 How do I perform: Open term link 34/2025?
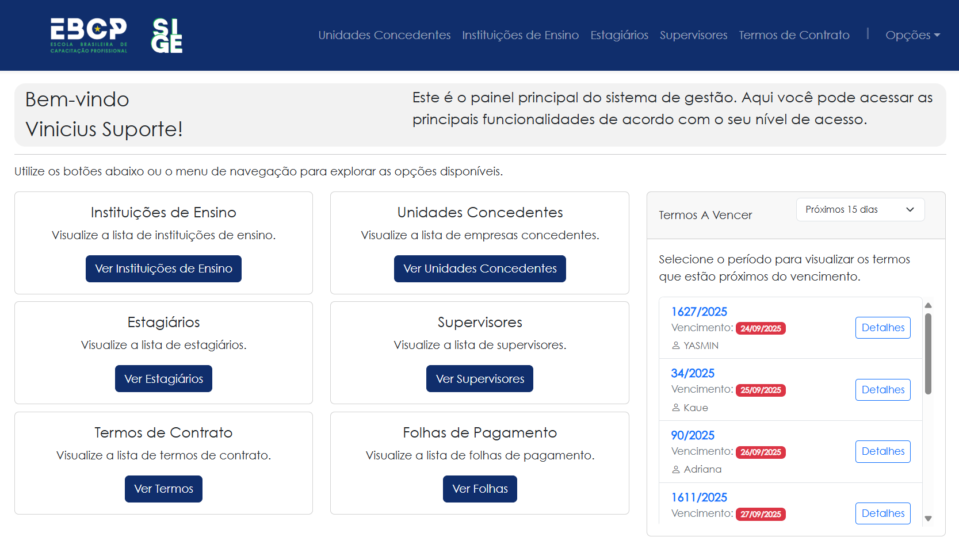coord(693,373)
